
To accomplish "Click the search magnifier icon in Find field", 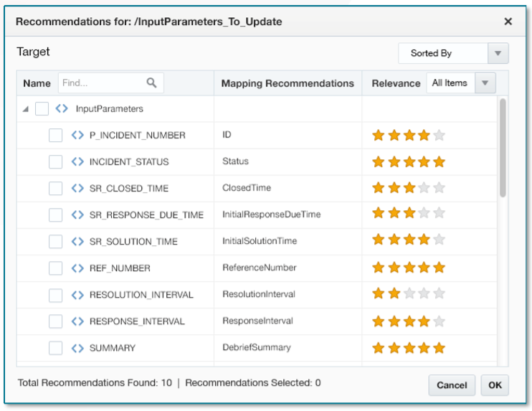I will pyautogui.click(x=151, y=83).
